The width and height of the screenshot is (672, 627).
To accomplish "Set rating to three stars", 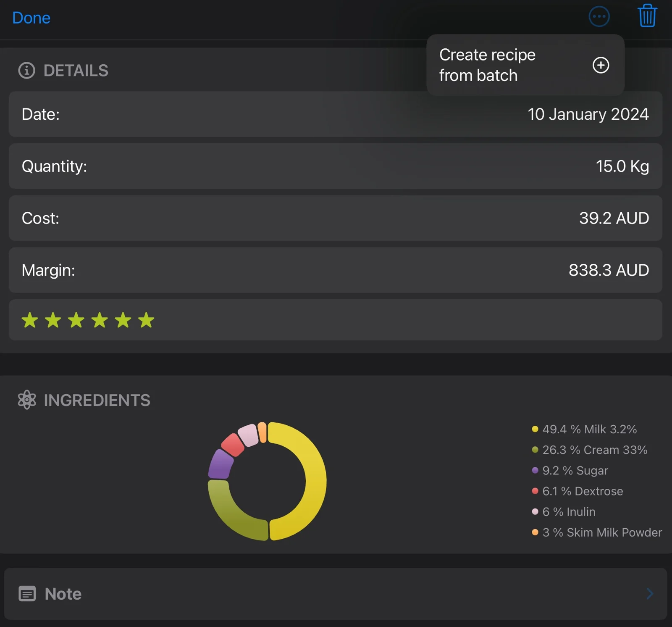I will tap(76, 320).
